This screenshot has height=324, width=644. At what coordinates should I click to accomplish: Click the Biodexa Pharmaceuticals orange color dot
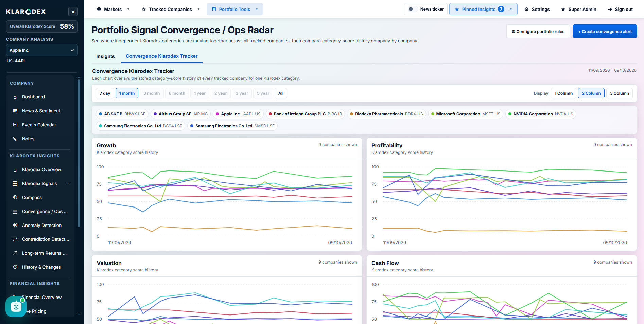(352, 114)
